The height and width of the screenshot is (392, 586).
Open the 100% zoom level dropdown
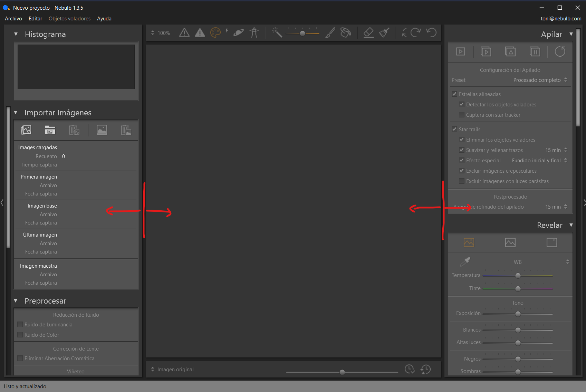(161, 33)
